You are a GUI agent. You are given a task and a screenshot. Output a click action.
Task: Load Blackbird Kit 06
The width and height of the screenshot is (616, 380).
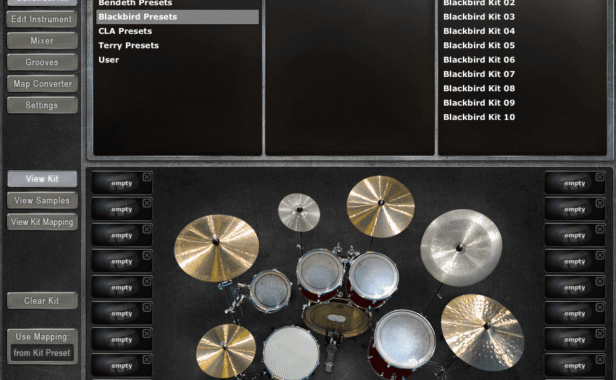click(x=479, y=60)
